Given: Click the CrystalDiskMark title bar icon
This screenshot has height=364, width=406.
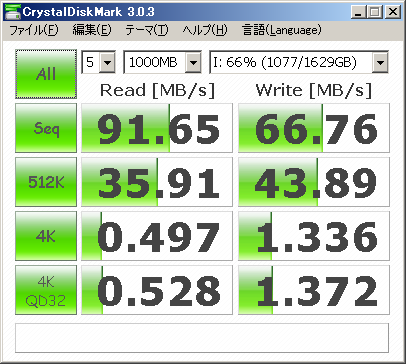Looking at the screenshot, I should [12, 12].
